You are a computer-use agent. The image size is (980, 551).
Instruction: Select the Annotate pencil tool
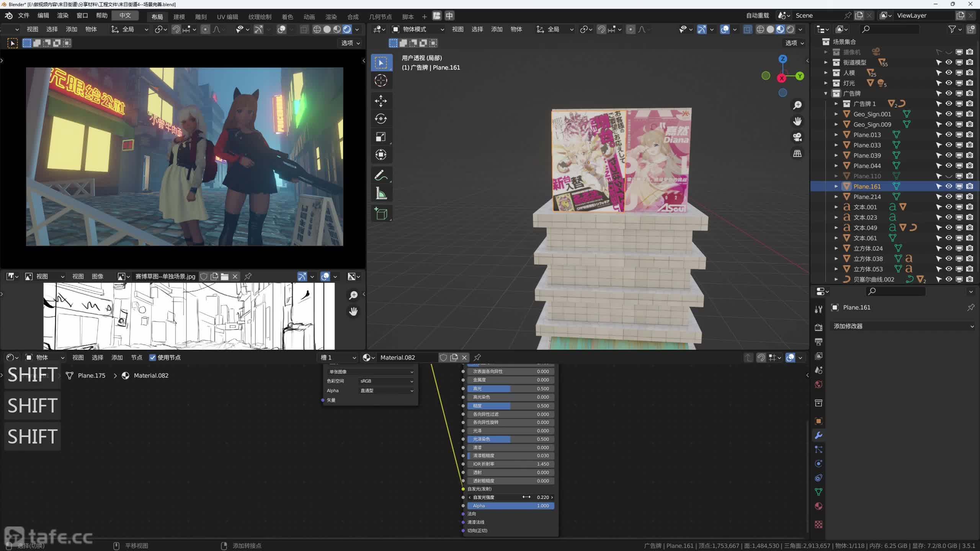[x=381, y=176]
